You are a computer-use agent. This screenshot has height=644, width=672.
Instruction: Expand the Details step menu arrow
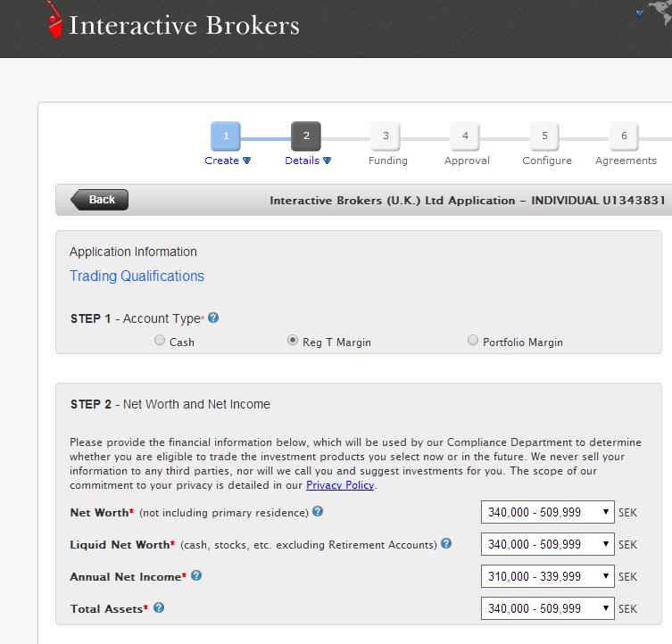(x=327, y=161)
